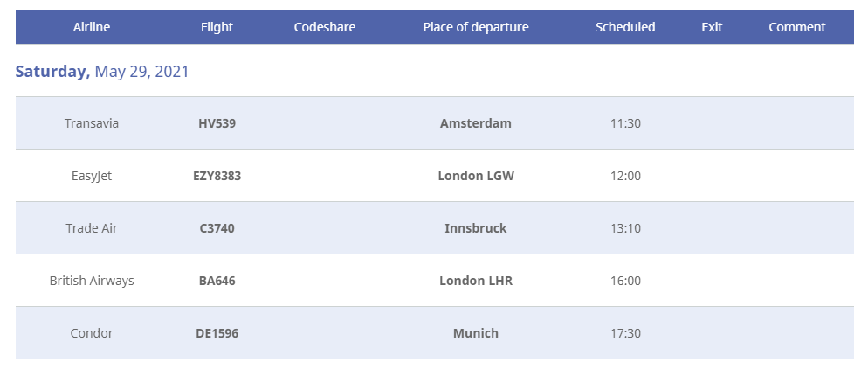This screenshot has width=868, height=369.
Task: Click the Place of departure header
Action: [x=476, y=27]
